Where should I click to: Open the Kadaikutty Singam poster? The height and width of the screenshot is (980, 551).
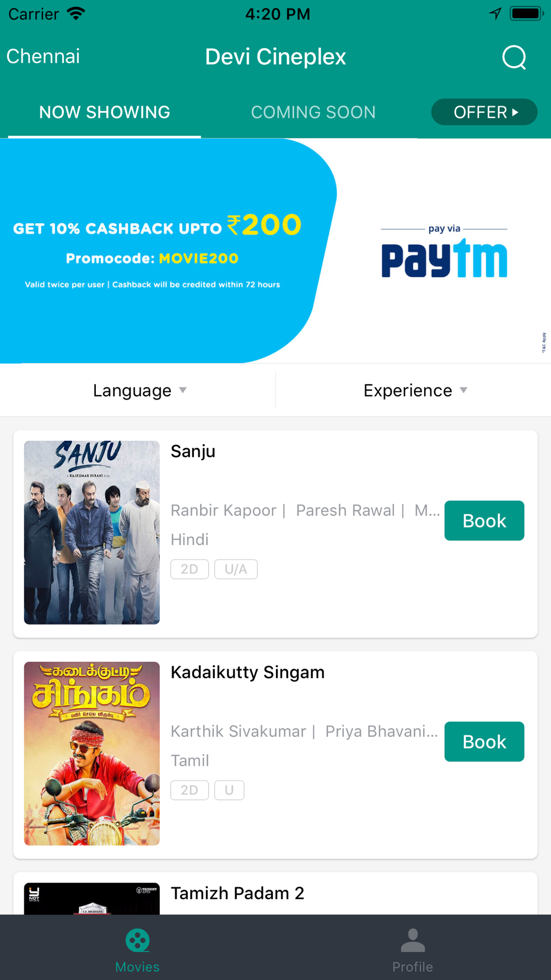click(92, 753)
